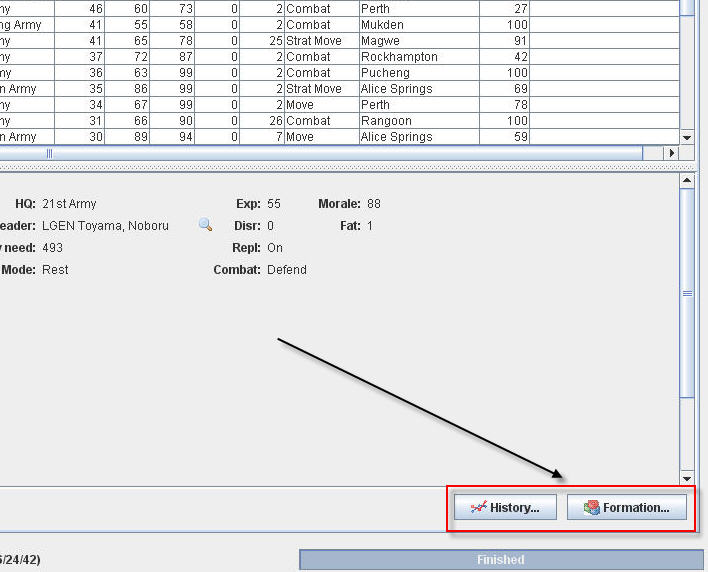Viewport: 708px width, 572px height.
Task: Select the Magwe location cell
Action: pos(419,41)
